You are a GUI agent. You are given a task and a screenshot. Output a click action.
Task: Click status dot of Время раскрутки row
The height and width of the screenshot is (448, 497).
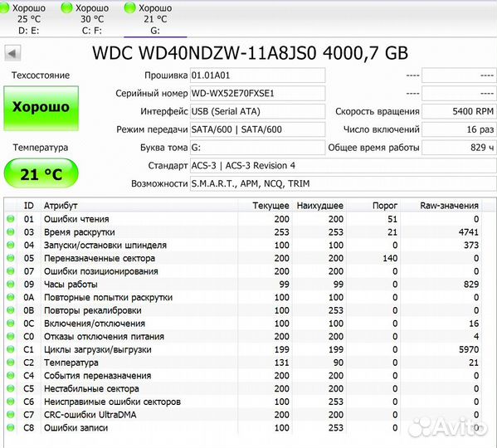coord(11,232)
